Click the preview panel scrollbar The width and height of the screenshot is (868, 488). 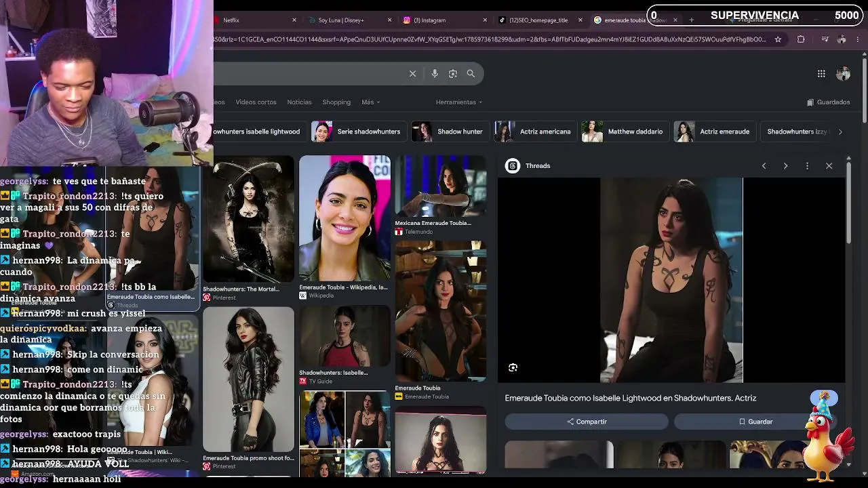tap(848, 203)
